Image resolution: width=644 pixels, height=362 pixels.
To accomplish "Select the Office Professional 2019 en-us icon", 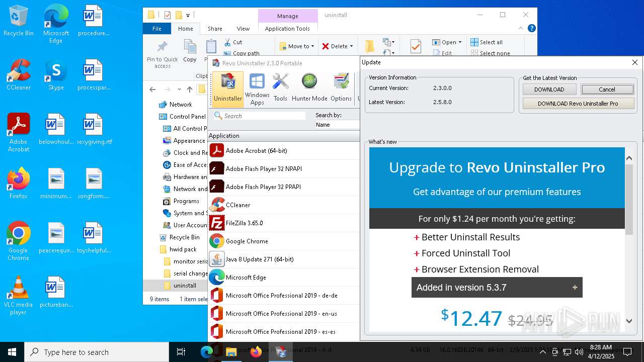I will pyautogui.click(x=217, y=313).
